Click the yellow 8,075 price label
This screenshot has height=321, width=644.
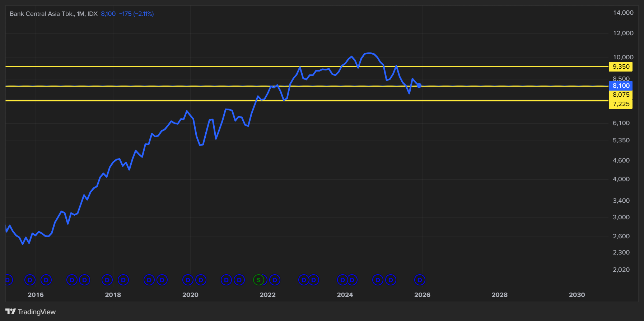click(x=621, y=95)
